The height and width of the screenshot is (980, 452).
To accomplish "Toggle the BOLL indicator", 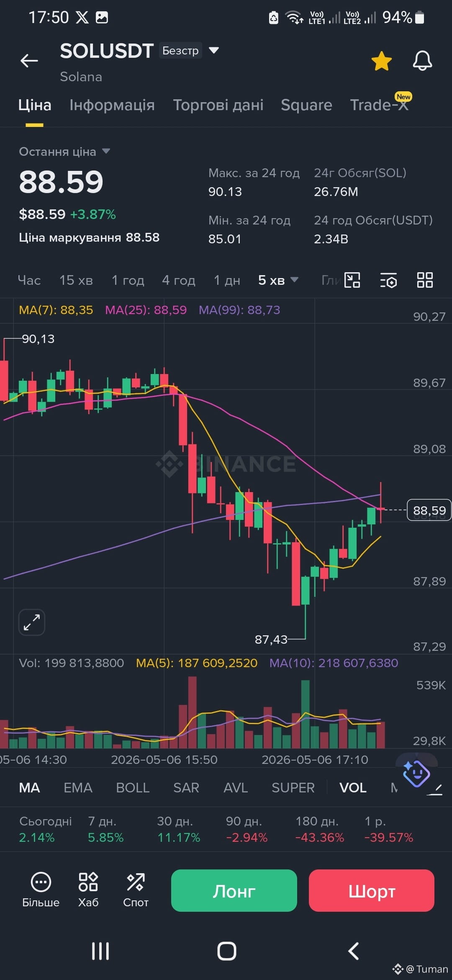I will (133, 788).
